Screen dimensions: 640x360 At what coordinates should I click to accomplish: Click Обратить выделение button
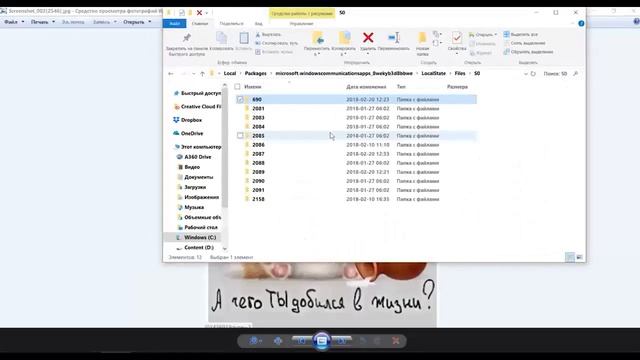pyautogui.click(x=528, y=52)
